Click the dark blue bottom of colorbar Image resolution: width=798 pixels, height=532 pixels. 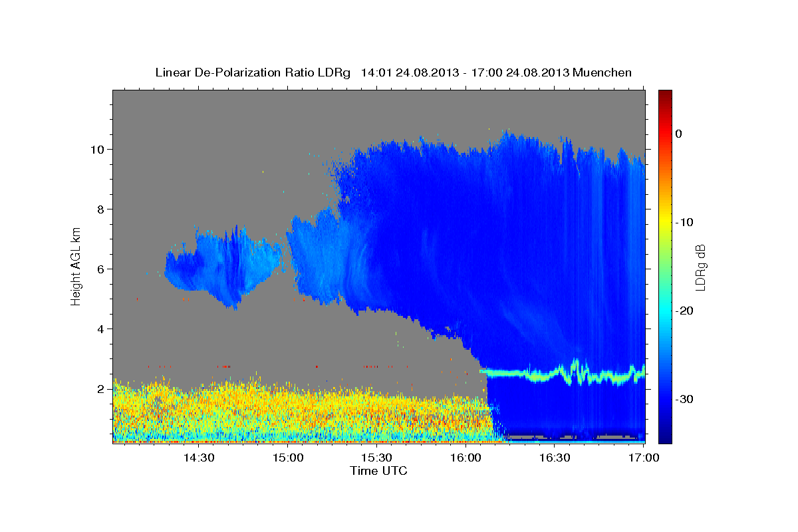pyautogui.click(x=665, y=436)
